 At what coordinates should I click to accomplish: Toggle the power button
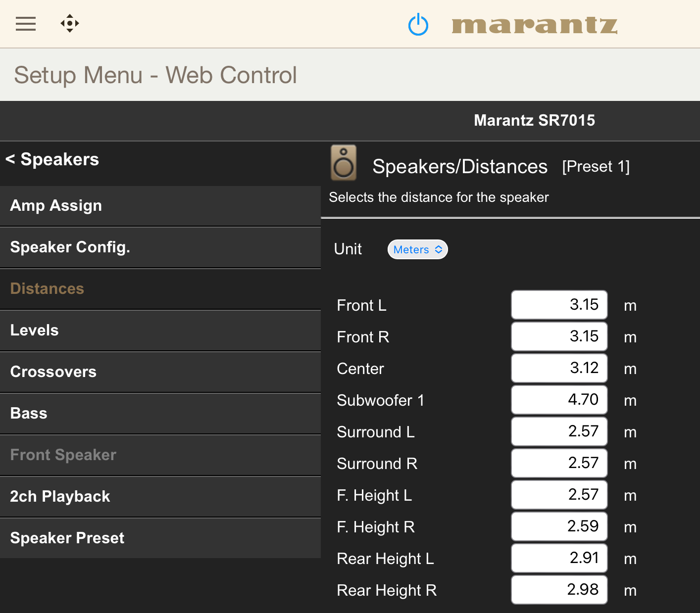(x=418, y=24)
